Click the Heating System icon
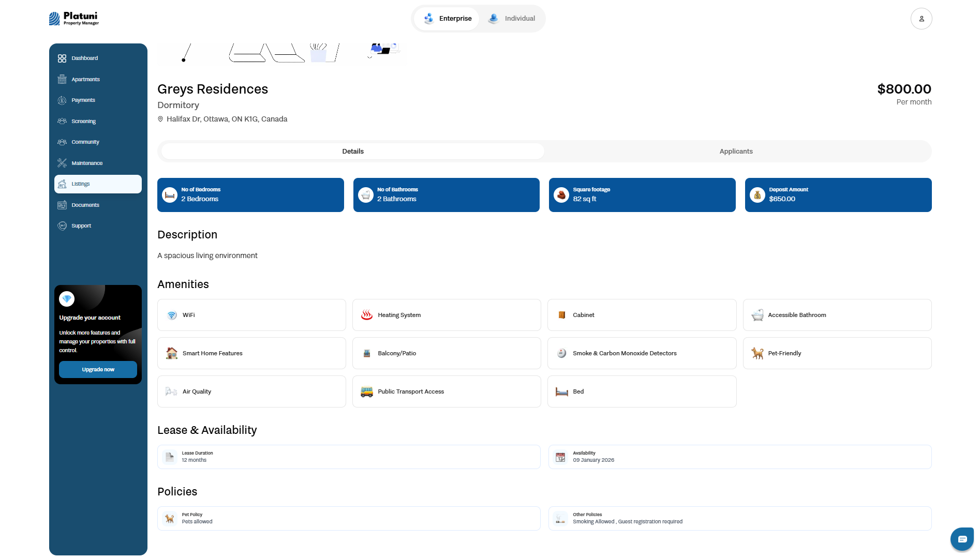This screenshot has width=980, height=558. [x=367, y=315]
